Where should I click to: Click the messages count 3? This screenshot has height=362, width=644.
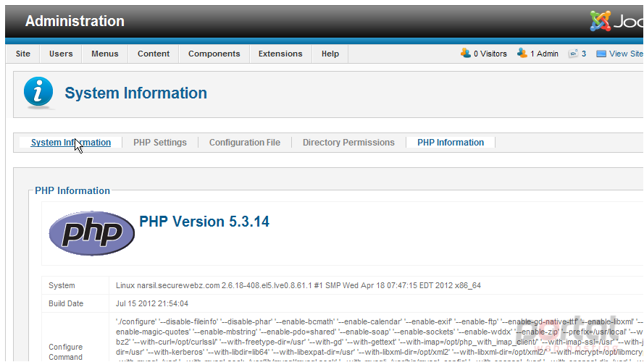point(584,54)
